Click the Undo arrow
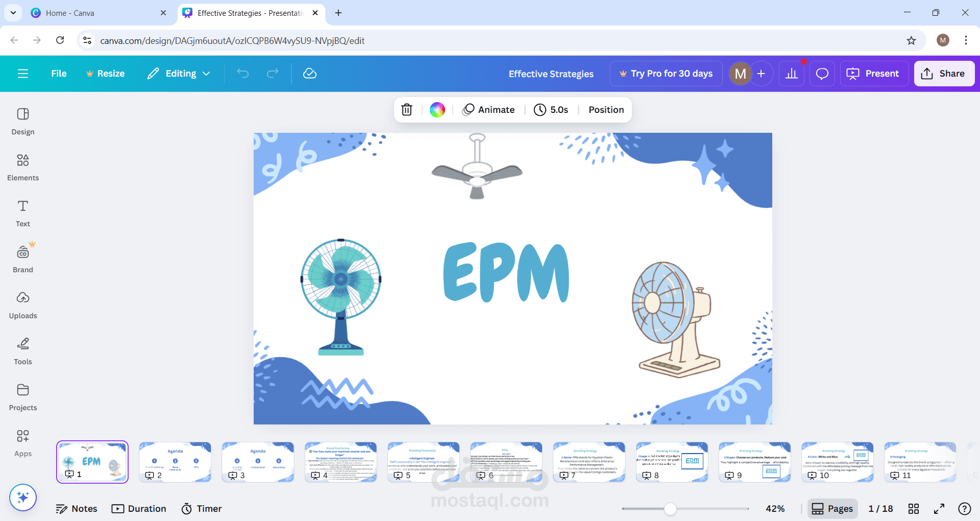This screenshot has height=521, width=980. pos(243,74)
